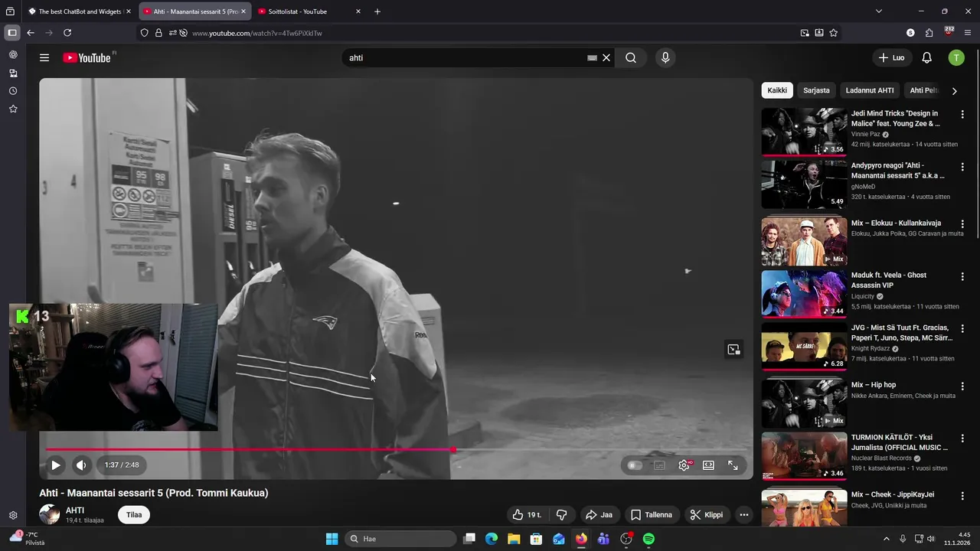
Task: Open YouTube notifications bell
Action: pos(926,57)
